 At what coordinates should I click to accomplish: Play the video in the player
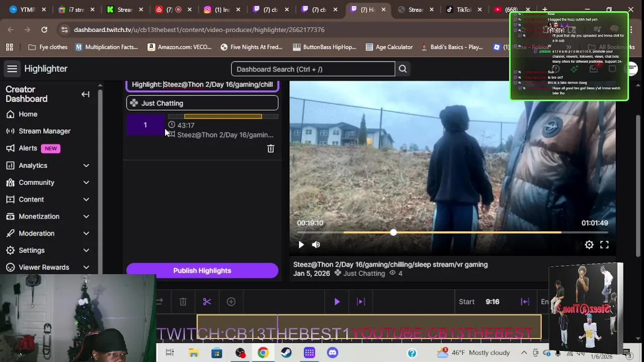point(301,245)
